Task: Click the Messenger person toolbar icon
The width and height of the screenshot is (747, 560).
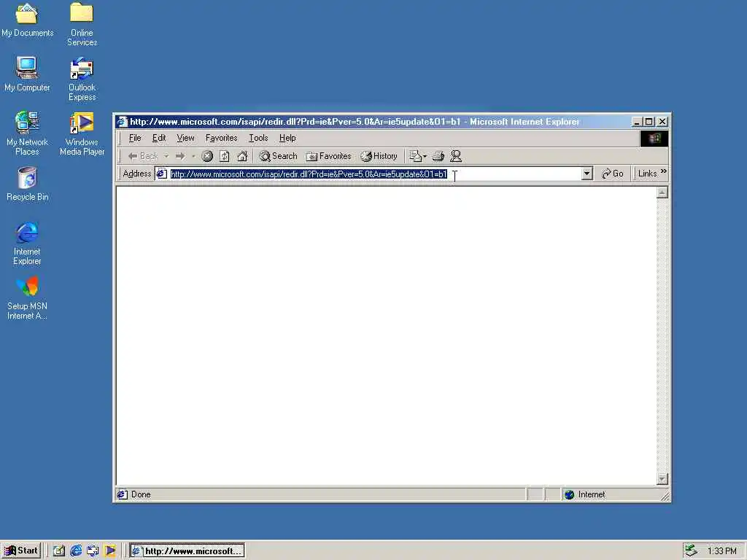Action: [x=456, y=156]
